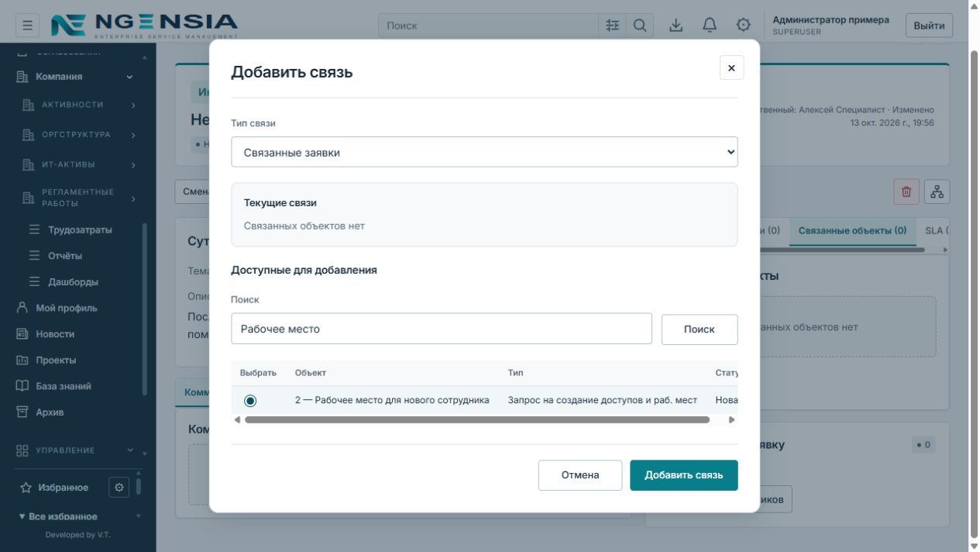Screen dimensions: 980x552
Task: Collapse the Управление section chevron
Action: click(129, 450)
